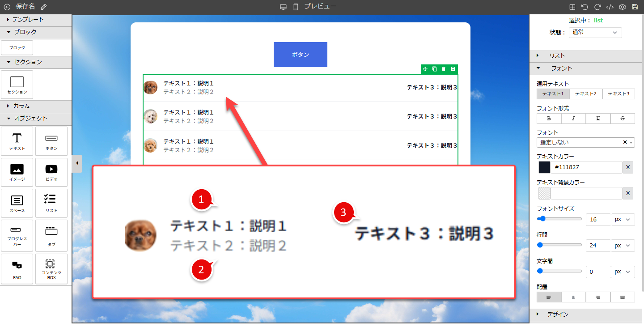The image size is (644, 327).
Task: Click the blue ボタン button on canvas
Action: pyautogui.click(x=300, y=55)
